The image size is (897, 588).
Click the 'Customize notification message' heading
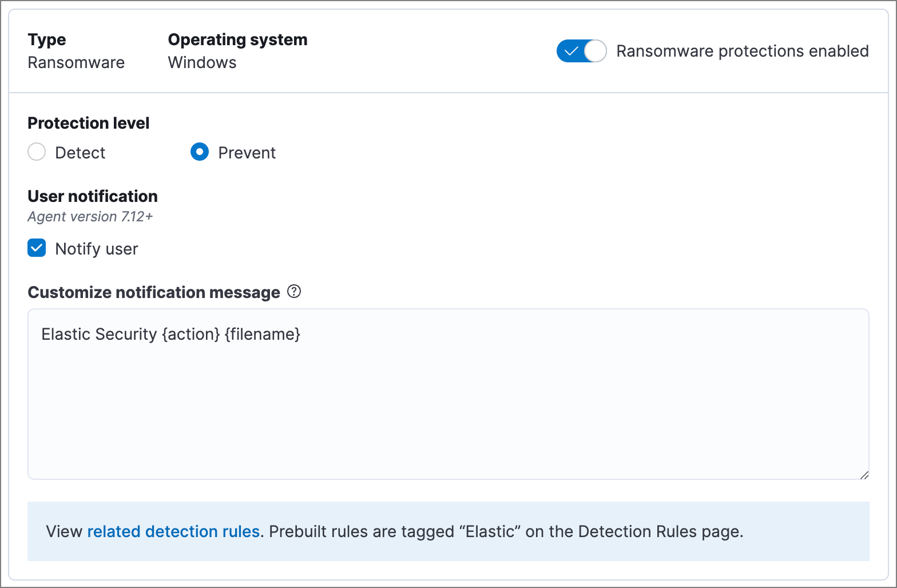[x=154, y=292]
